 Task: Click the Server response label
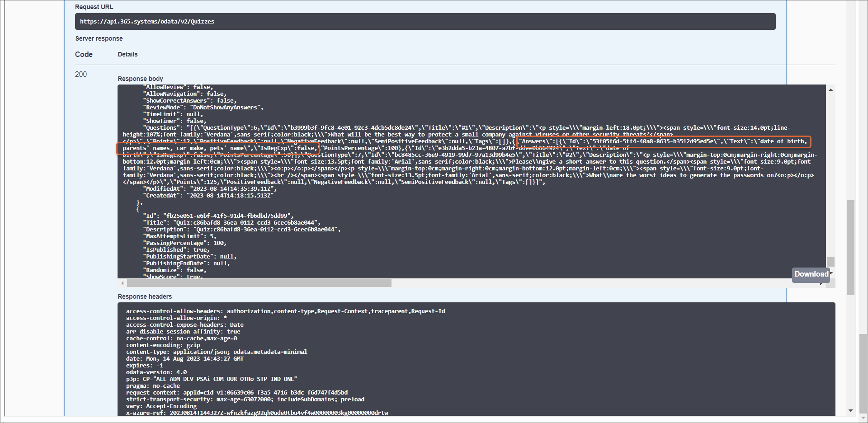[99, 39]
